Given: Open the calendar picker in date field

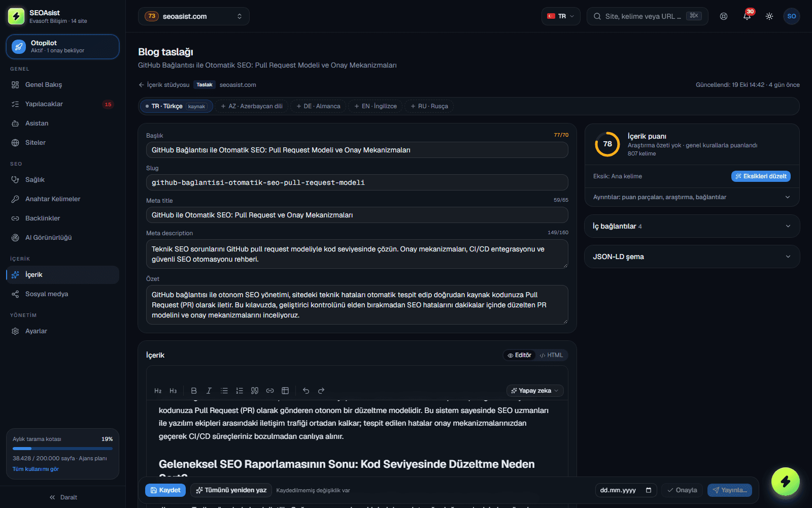Looking at the screenshot, I should coord(648,490).
